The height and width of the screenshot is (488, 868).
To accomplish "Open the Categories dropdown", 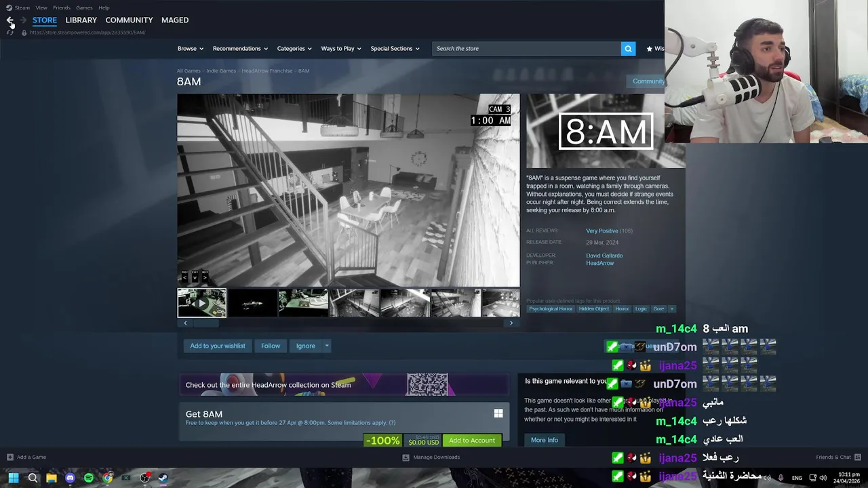I will (294, 49).
